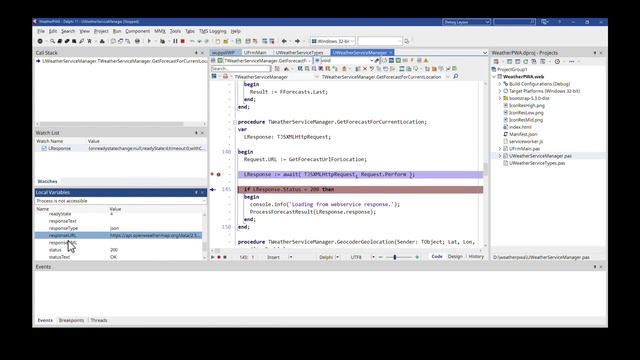Click the title bar search box
640x360 pixels.
coord(514,22)
